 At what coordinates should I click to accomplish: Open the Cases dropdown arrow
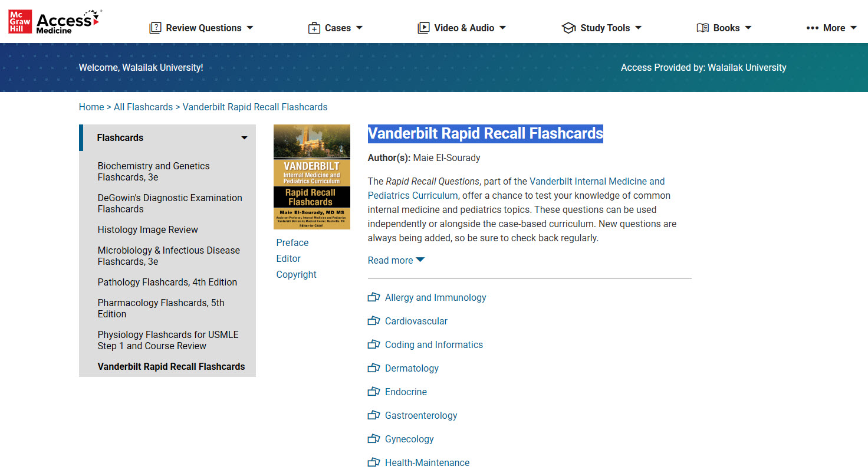(x=360, y=28)
